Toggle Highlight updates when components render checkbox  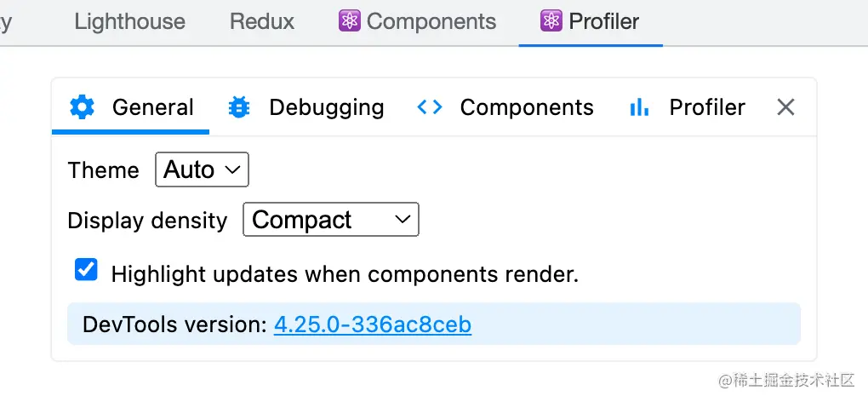click(x=86, y=271)
